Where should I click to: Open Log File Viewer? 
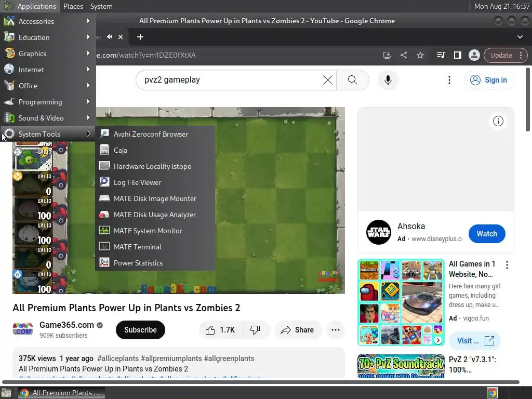pos(155,182)
